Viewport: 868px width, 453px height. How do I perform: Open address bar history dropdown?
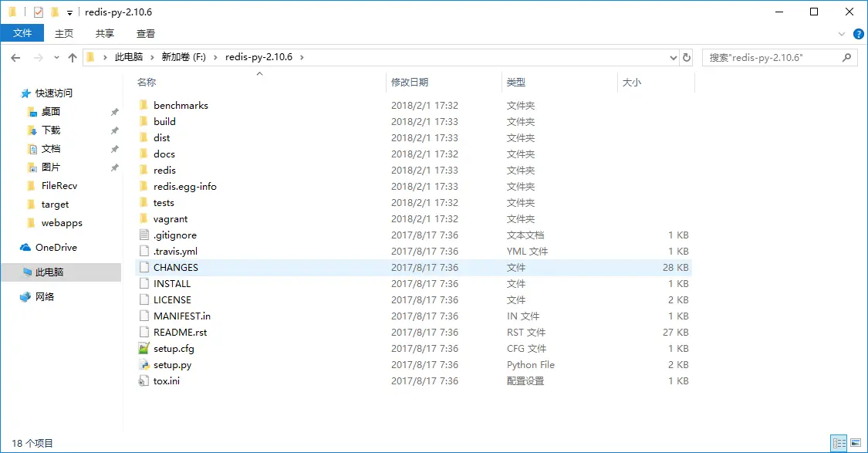[673, 58]
